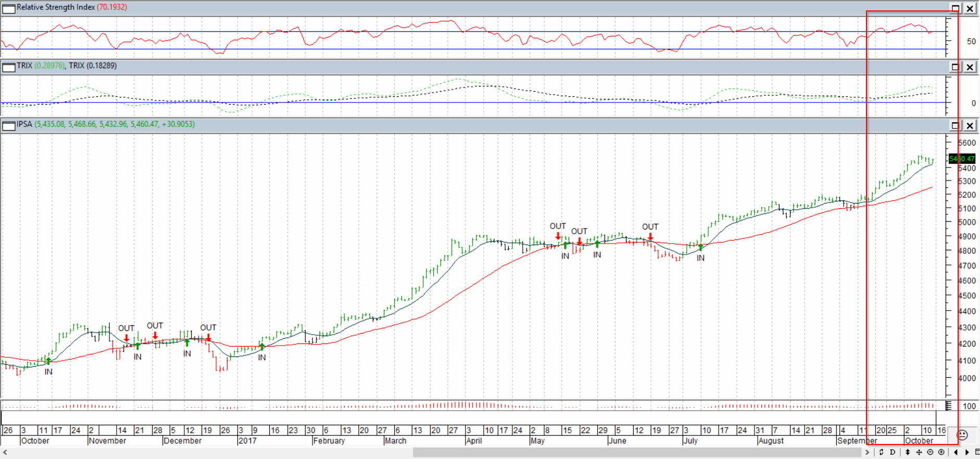Click the green TRIX value (0.28976)
The image size is (980, 459).
tap(50, 66)
